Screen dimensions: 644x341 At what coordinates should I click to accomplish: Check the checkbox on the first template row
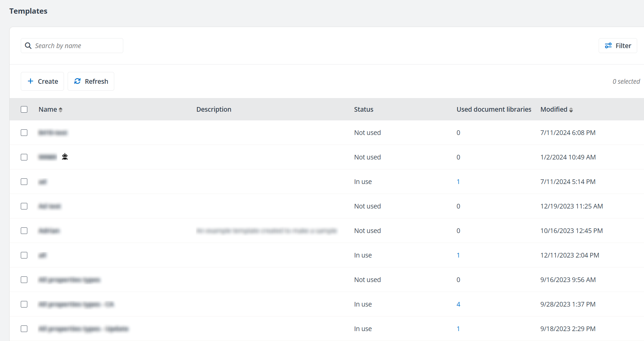tap(24, 132)
